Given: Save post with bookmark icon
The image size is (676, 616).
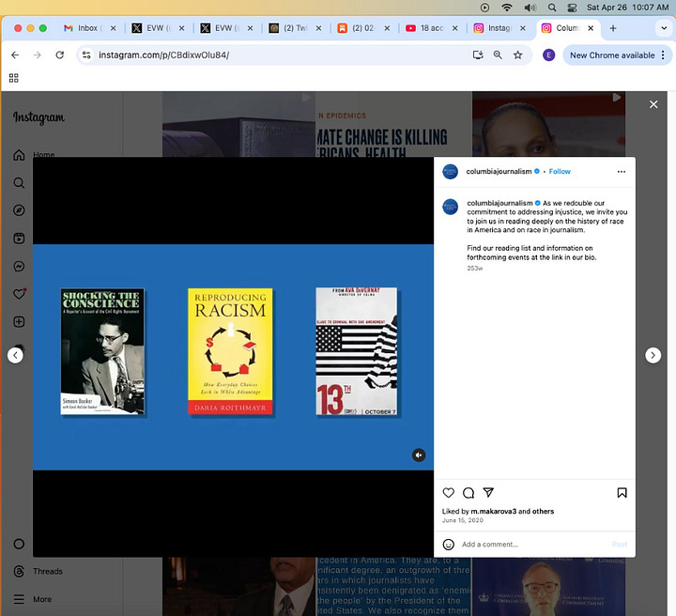Looking at the screenshot, I should pyautogui.click(x=622, y=493).
